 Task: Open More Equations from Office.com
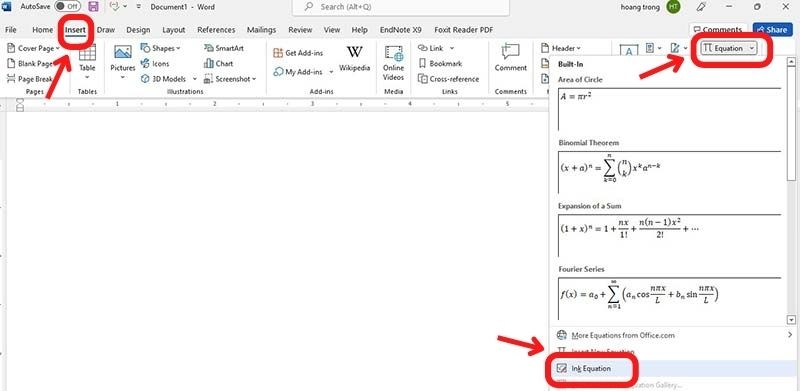[x=622, y=335]
